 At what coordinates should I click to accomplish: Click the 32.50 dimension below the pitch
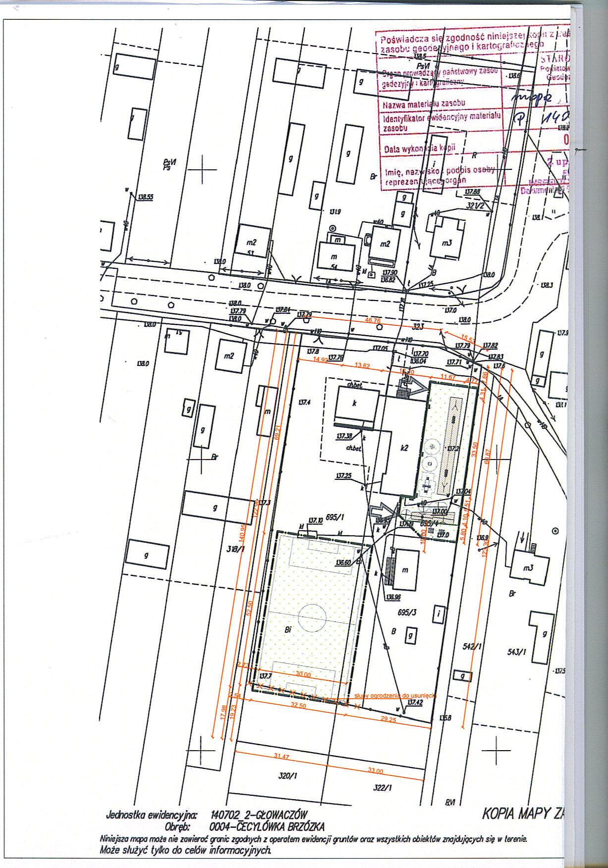point(298,705)
